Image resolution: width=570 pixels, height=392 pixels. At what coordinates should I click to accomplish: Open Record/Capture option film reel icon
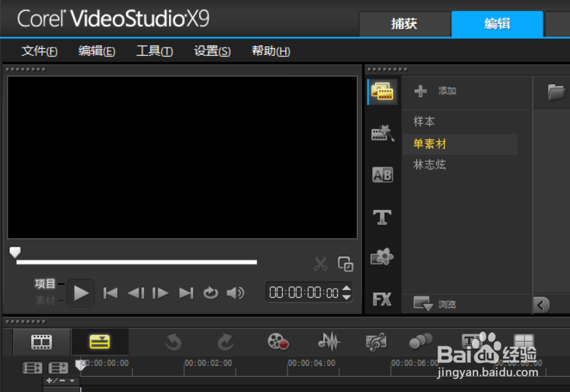pos(278,342)
